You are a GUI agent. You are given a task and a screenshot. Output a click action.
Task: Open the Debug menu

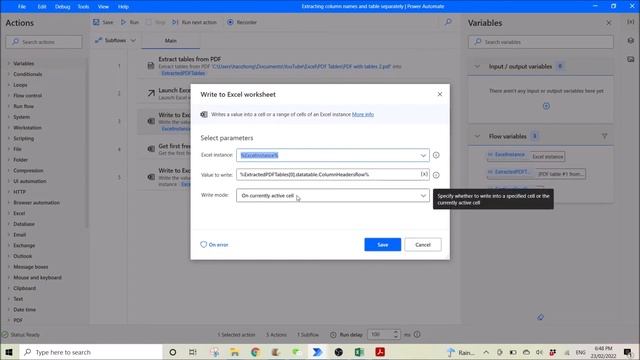coord(62,7)
